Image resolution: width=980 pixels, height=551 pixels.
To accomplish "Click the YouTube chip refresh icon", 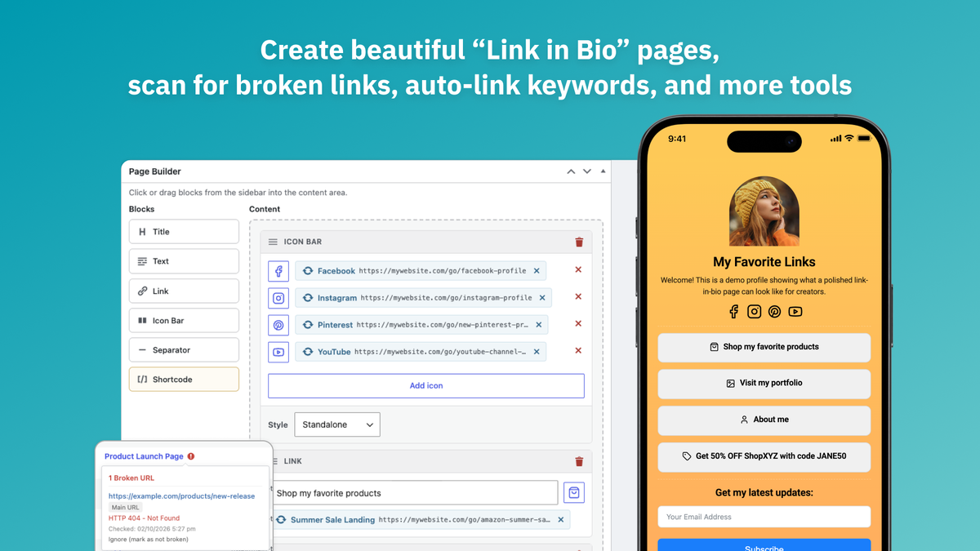I will [x=308, y=352].
